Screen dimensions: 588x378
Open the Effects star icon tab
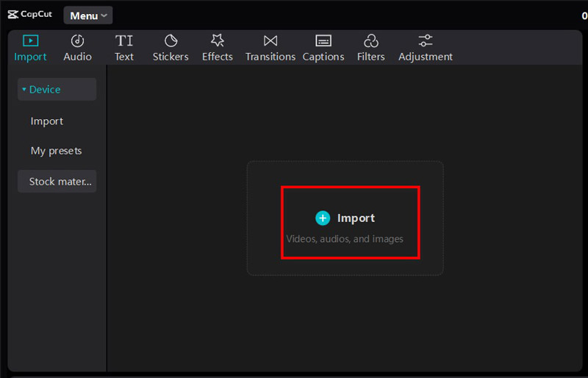pos(218,40)
